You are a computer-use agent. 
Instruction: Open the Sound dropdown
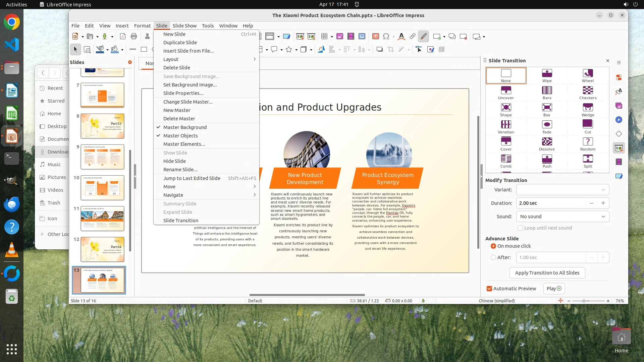(562, 217)
